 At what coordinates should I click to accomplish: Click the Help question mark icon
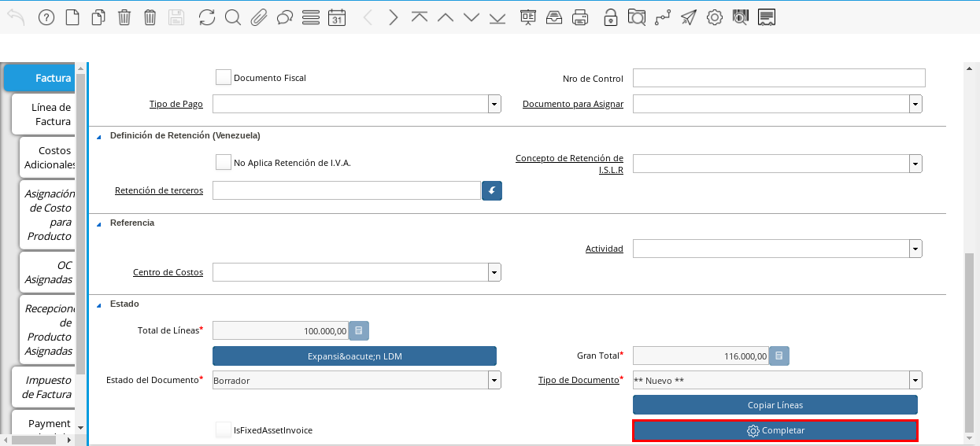[x=46, y=17]
